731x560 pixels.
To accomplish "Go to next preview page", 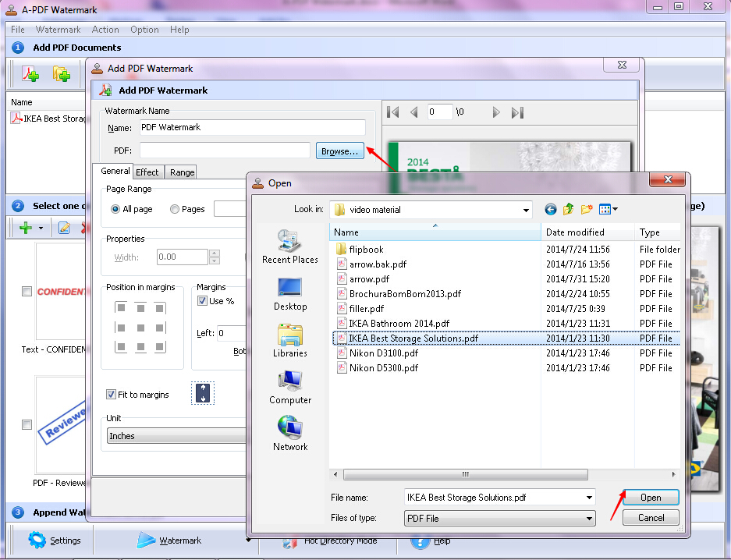I will 496,112.
